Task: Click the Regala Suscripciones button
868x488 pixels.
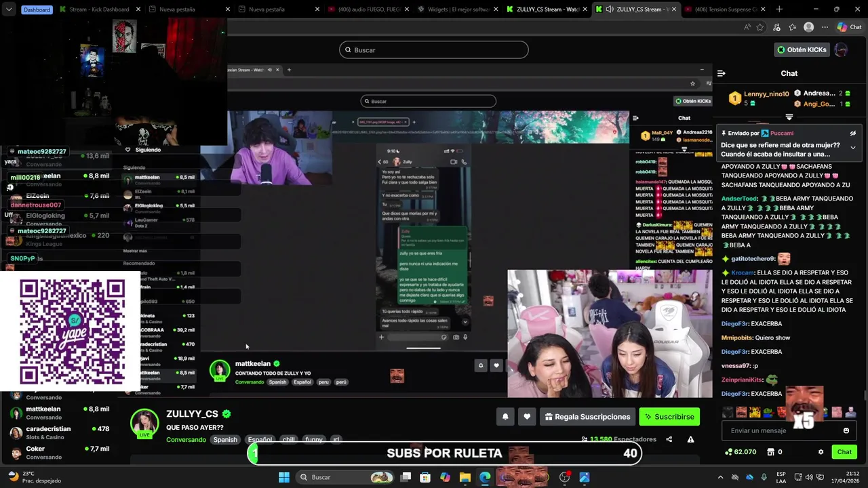Action: pyautogui.click(x=587, y=417)
